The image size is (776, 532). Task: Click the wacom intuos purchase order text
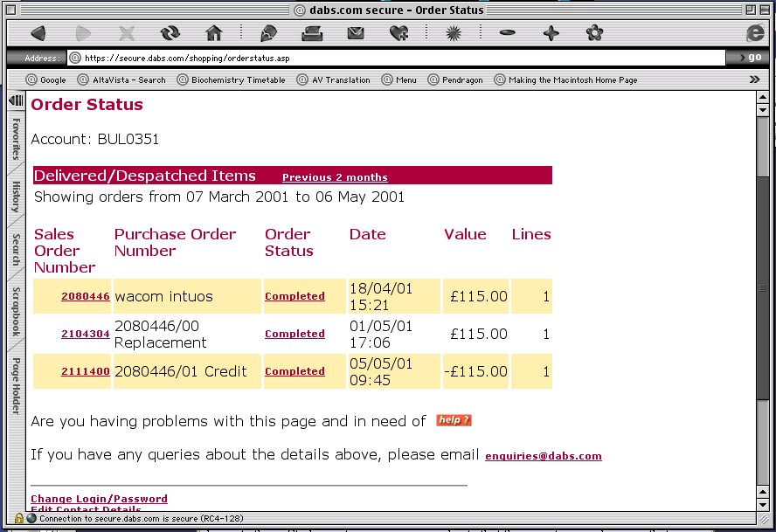(163, 296)
